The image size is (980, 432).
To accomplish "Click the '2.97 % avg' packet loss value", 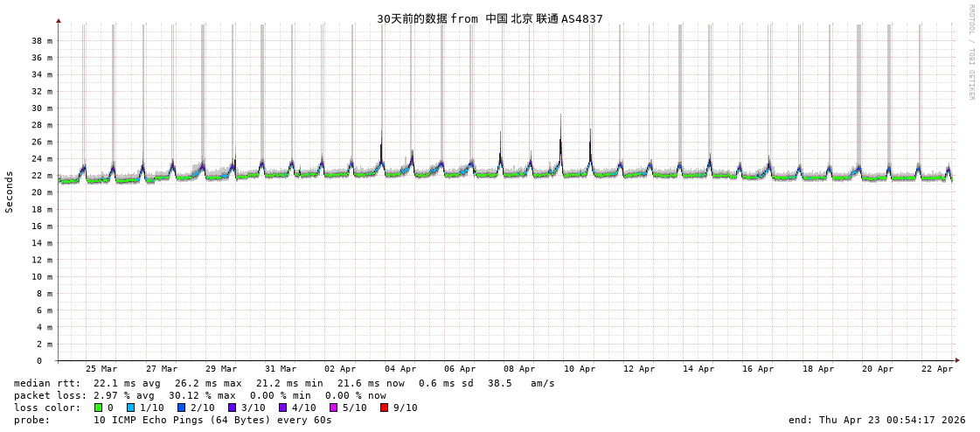I will 127,396.
